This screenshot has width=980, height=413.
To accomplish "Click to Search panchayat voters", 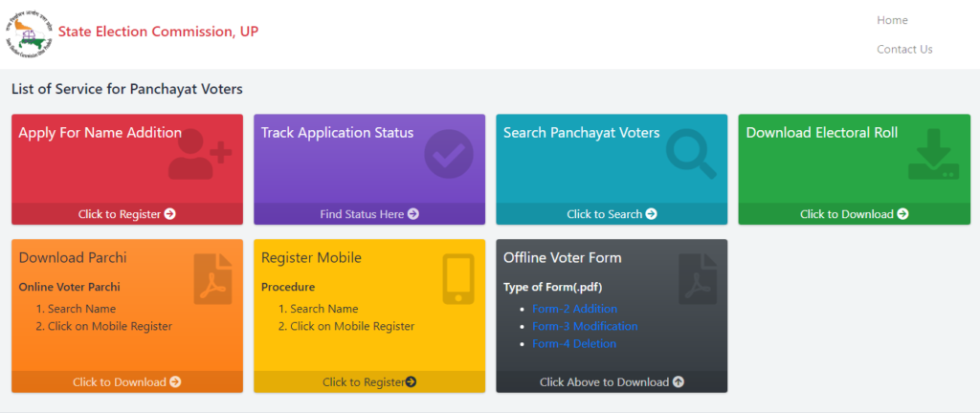I will coord(612,214).
